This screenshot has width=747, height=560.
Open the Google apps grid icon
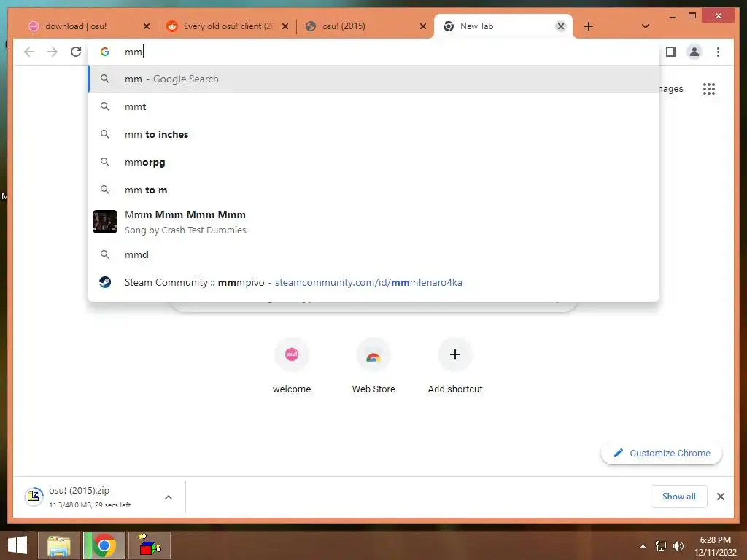[x=709, y=88]
